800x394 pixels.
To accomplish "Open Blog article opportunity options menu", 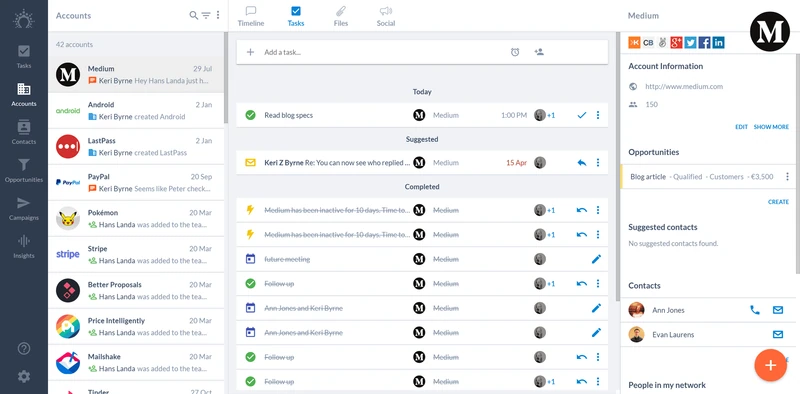I will tap(787, 177).
